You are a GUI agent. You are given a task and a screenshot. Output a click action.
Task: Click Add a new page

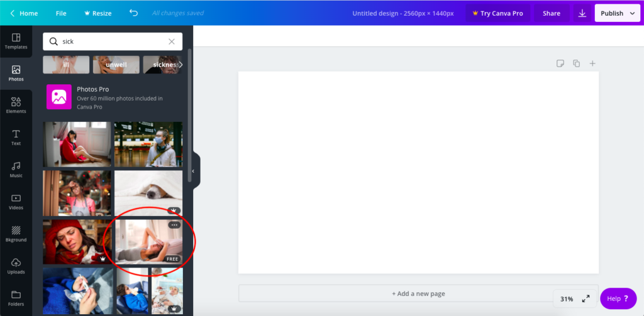pos(418,294)
